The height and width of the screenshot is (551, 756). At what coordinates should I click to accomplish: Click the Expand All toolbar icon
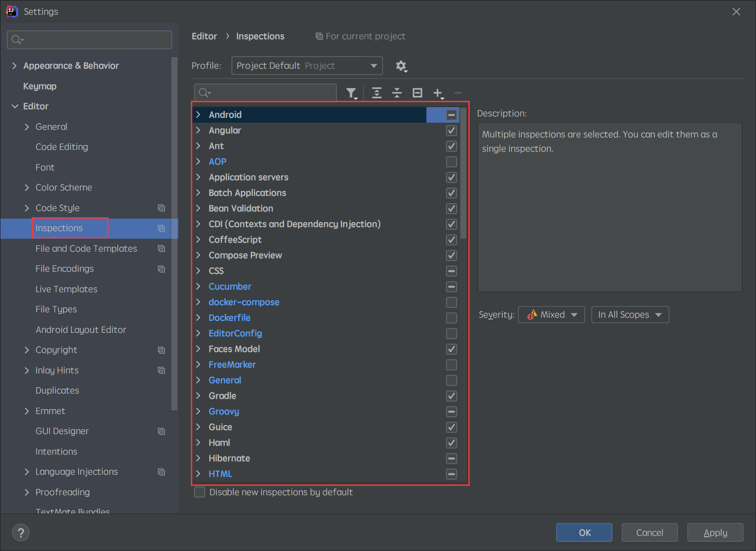tap(377, 93)
